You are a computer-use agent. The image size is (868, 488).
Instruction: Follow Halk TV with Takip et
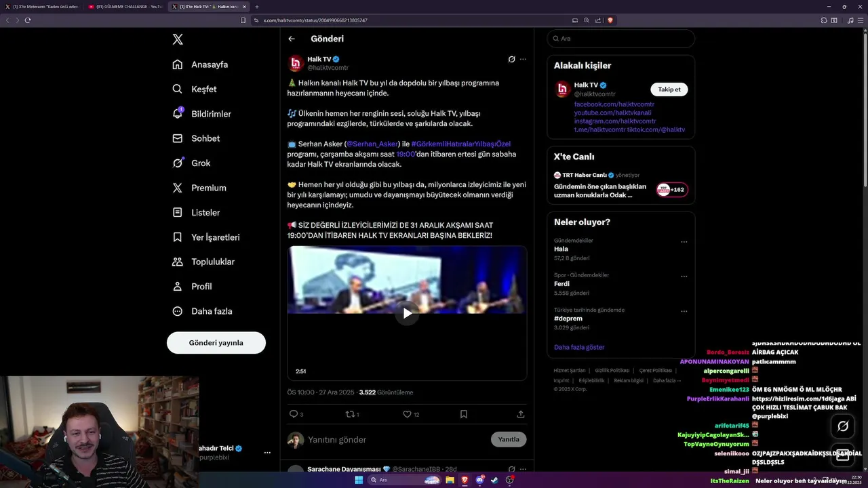pos(669,89)
